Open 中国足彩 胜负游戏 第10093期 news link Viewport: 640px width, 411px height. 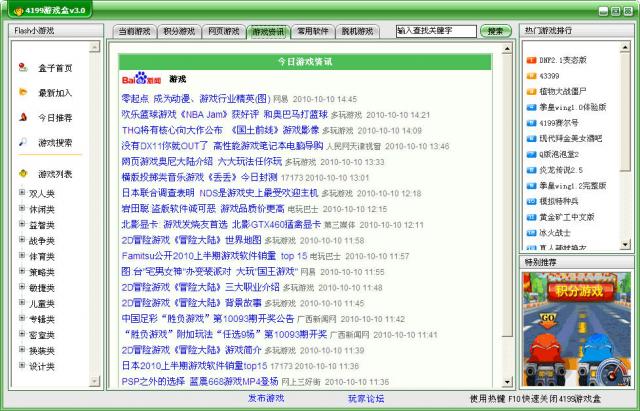coord(208,319)
